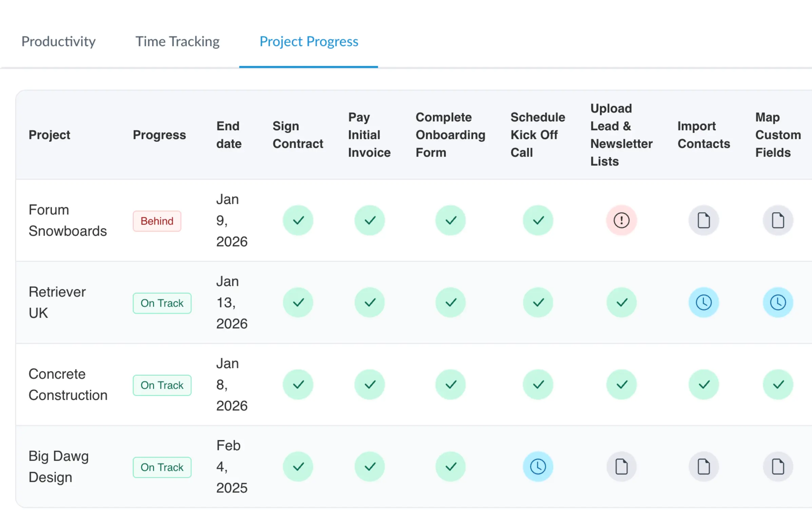The image size is (812, 531).
Task: Click Retriever UK Map Custom Fields clock icon
Action: [777, 302]
